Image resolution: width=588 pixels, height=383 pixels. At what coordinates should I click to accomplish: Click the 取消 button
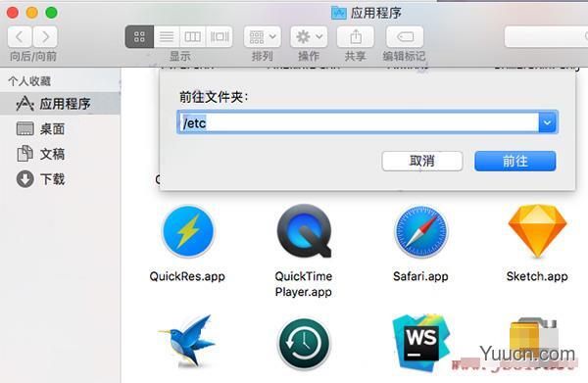[x=421, y=162]
